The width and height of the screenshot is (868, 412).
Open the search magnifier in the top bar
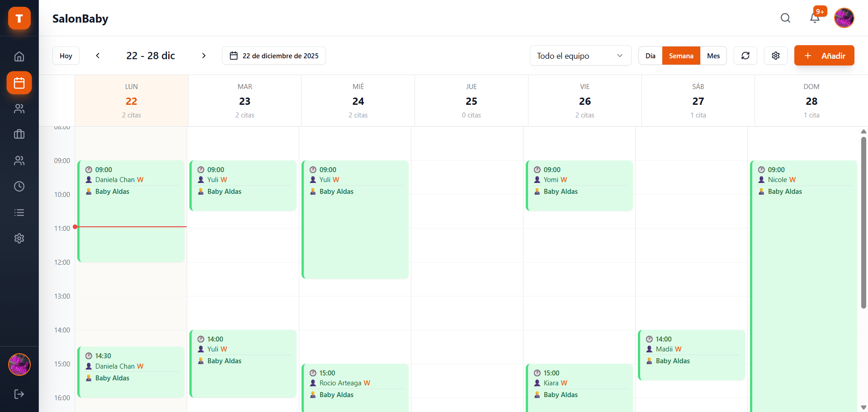point(785,18)
